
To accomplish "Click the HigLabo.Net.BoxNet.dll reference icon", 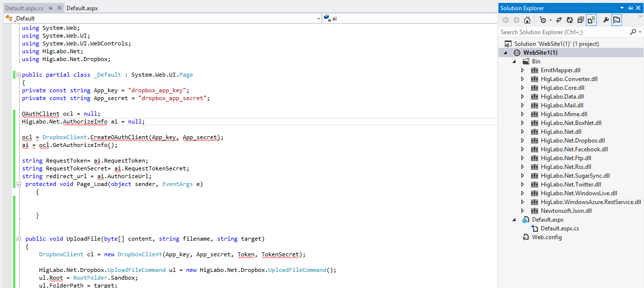I will 534,123.
